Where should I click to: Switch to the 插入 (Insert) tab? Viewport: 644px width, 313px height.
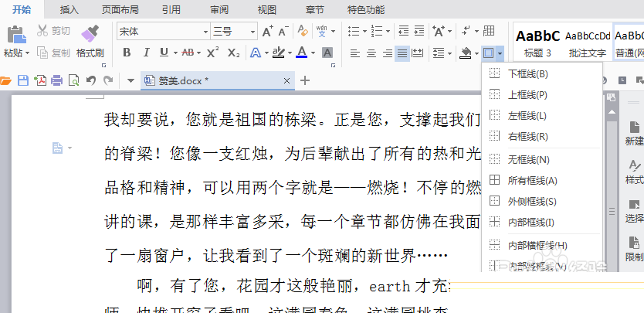click(x=69, y=9)
